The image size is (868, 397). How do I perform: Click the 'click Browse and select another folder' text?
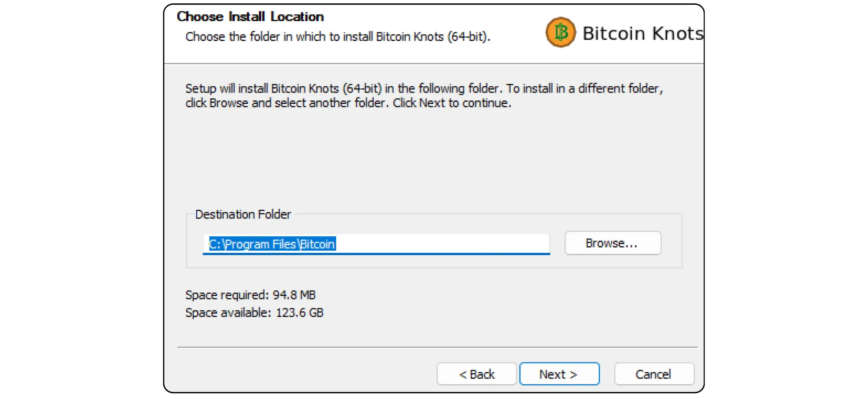(285, 103)
